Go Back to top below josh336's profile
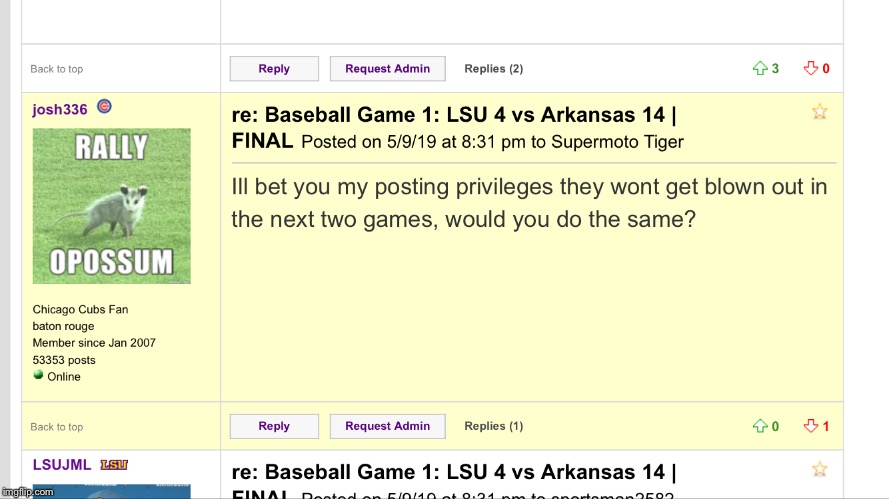 tap(57, 427)
